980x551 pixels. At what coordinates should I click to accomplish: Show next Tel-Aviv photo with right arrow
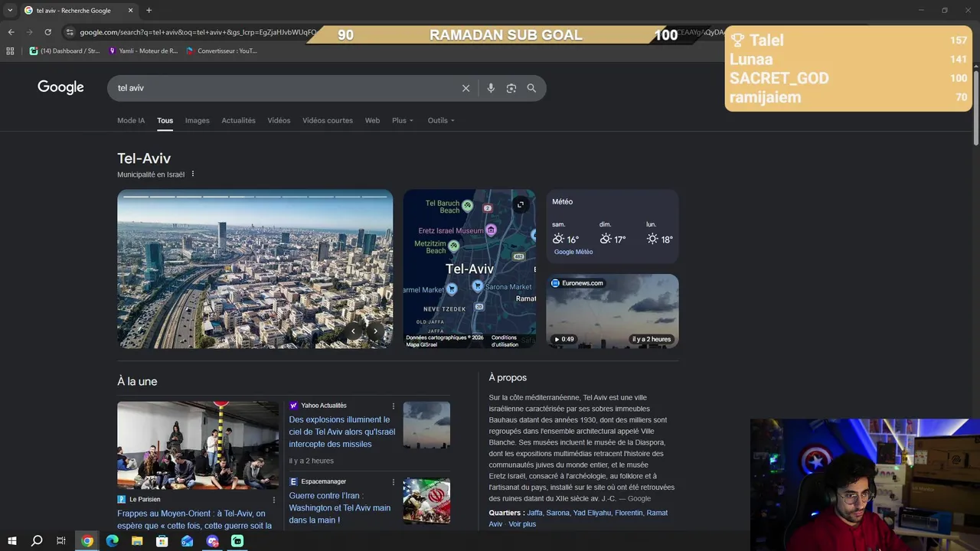375,331
